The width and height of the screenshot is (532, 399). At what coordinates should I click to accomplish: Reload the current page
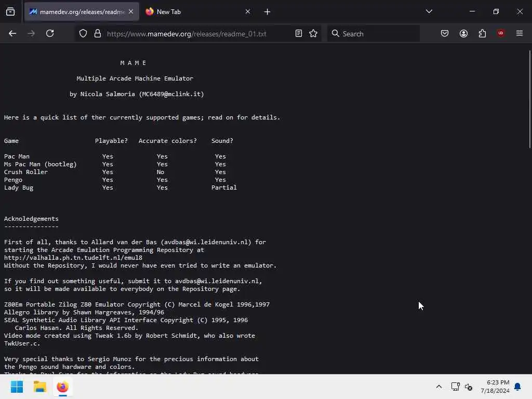(x=50, y=33)
